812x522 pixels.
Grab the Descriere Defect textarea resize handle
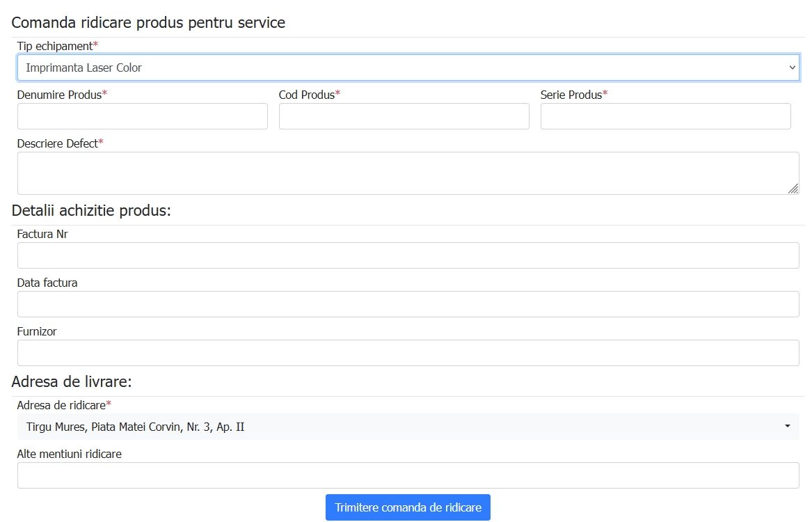793,189
